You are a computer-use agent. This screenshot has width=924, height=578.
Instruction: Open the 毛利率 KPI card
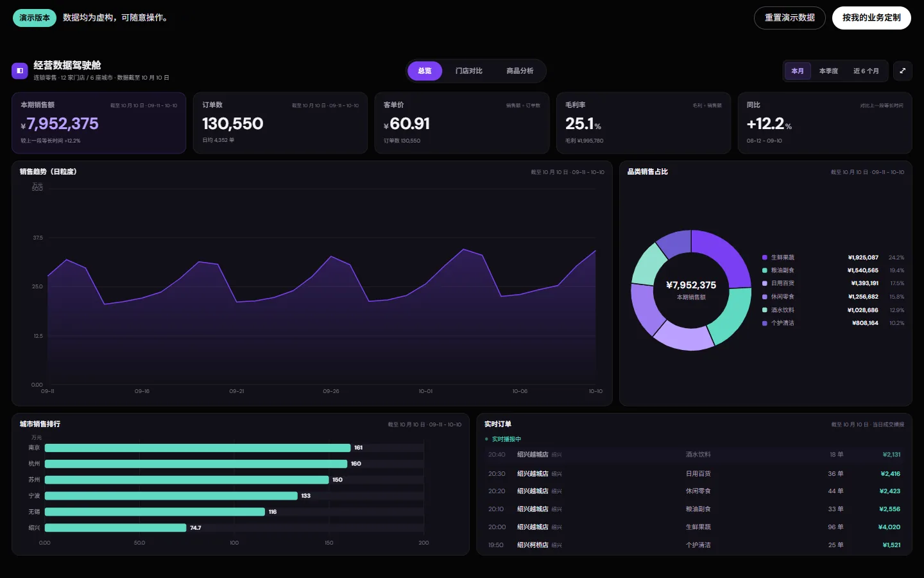pyautogui.click(x=644, y=123)
